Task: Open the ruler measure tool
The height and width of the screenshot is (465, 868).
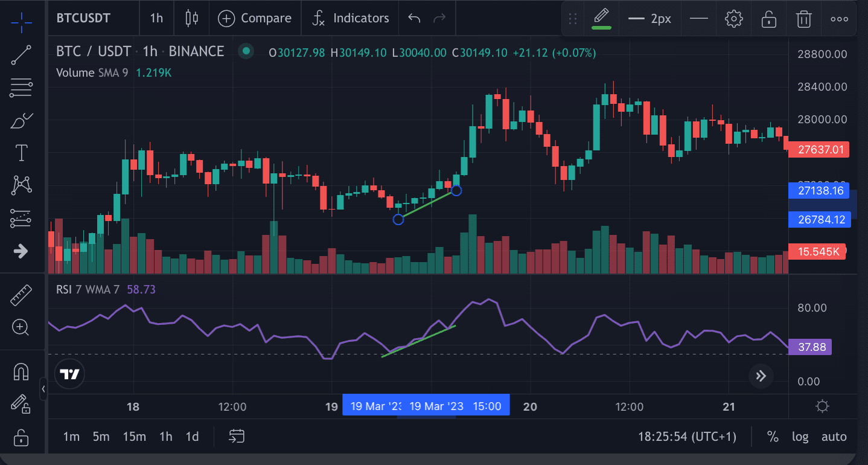Action: click(21, 295)
